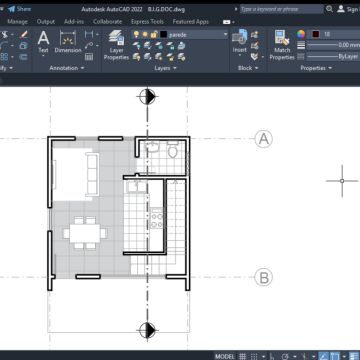The width and height of the screenshot is (360, 360).
Task: Open the ByLayer linetype dropdown
Action: pos(333,56)
